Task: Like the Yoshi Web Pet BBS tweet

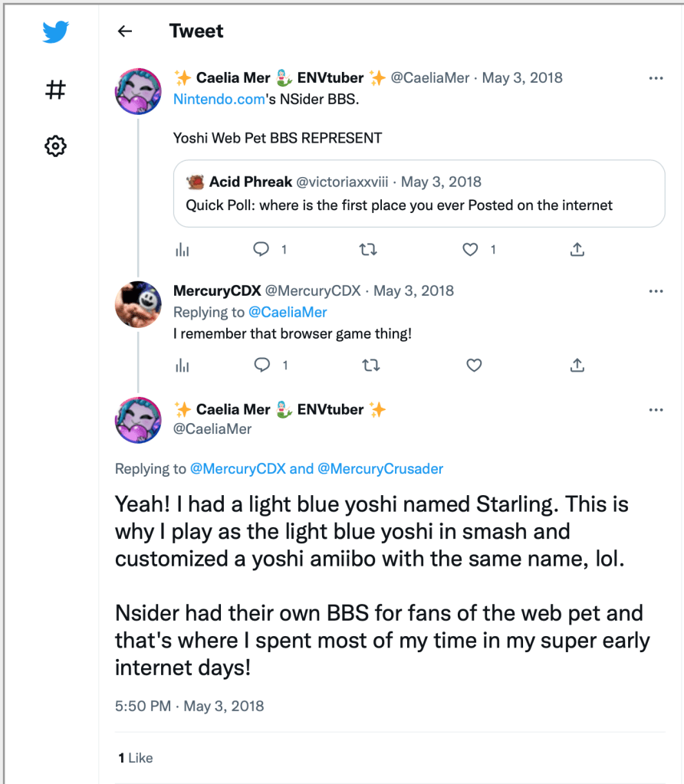Action: pyautogui.click(x=472, y=249)
